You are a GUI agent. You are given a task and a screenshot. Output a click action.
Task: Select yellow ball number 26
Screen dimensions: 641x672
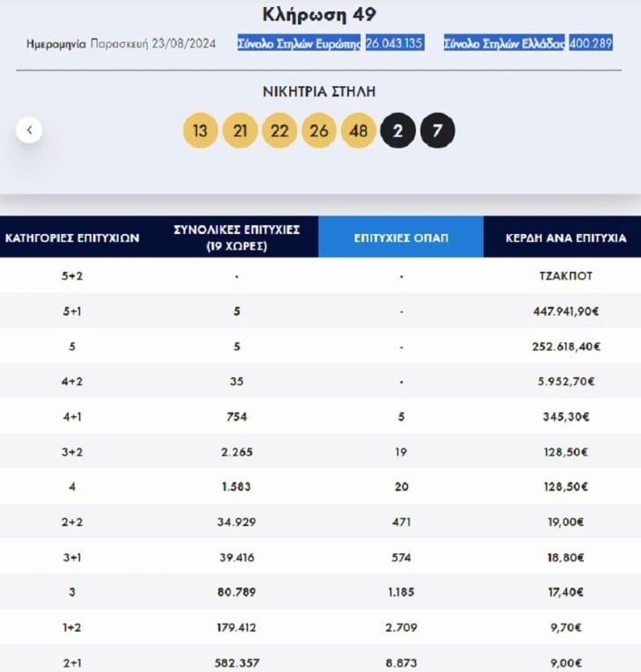[319, 130]
